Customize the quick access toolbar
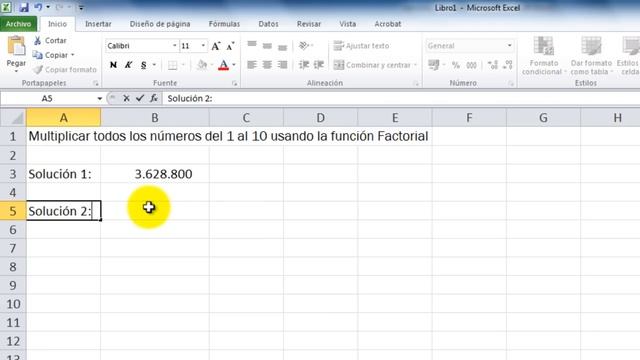This screenshot has height=360, width=640. click(x=81, y=7)
